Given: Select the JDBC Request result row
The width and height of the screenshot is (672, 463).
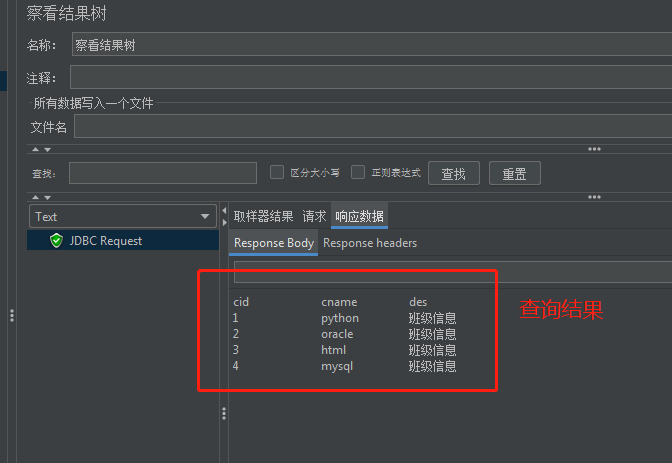Looking at the screenshot, I should tap(123, 241).
